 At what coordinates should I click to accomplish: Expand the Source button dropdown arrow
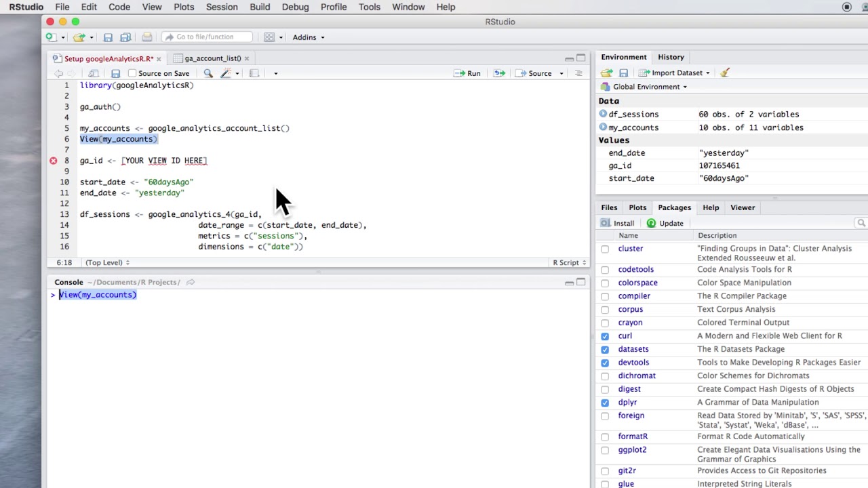(561, 73)
